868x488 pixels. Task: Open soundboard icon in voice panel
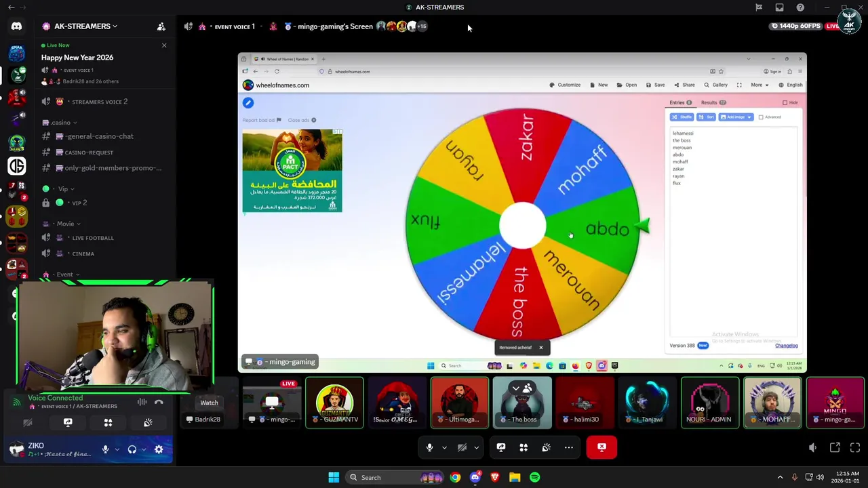pos(148,422)
